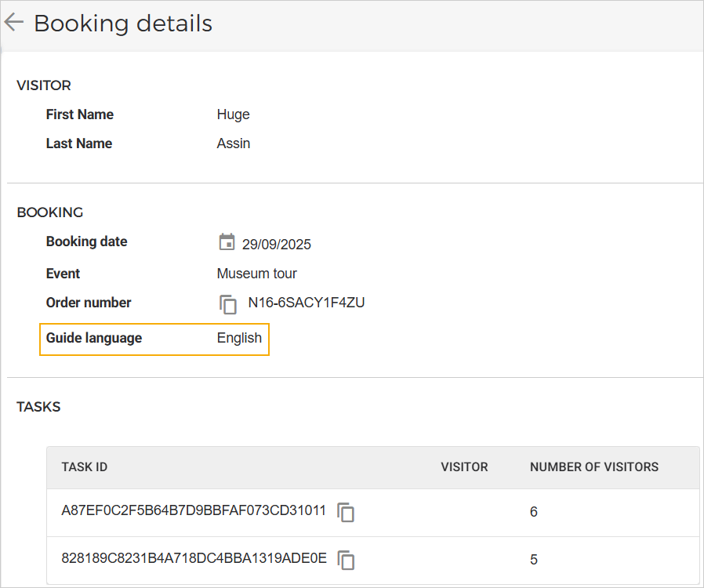The image size is (704, 588).
Task: Click the English guide language value
Action: 239,338
